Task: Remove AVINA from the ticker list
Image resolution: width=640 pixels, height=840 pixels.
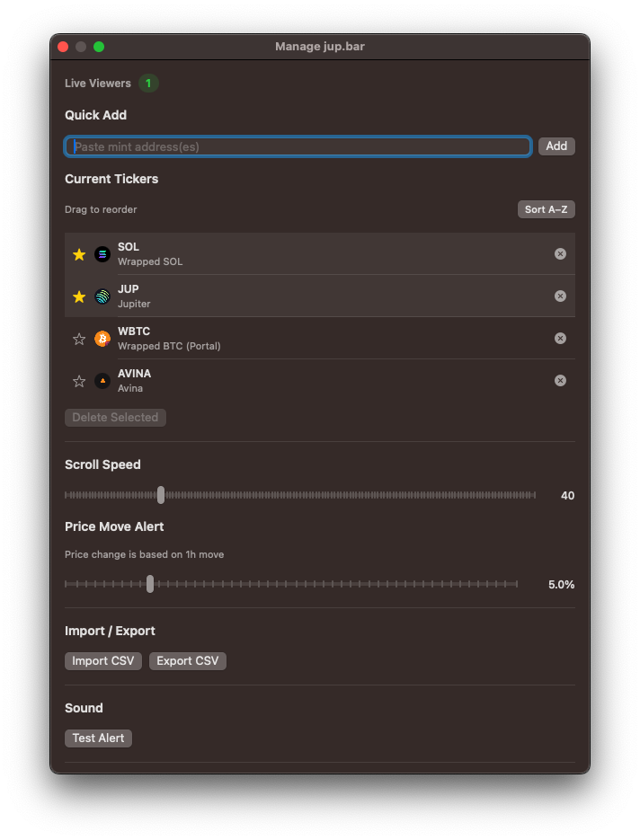Action: [560, 380]
